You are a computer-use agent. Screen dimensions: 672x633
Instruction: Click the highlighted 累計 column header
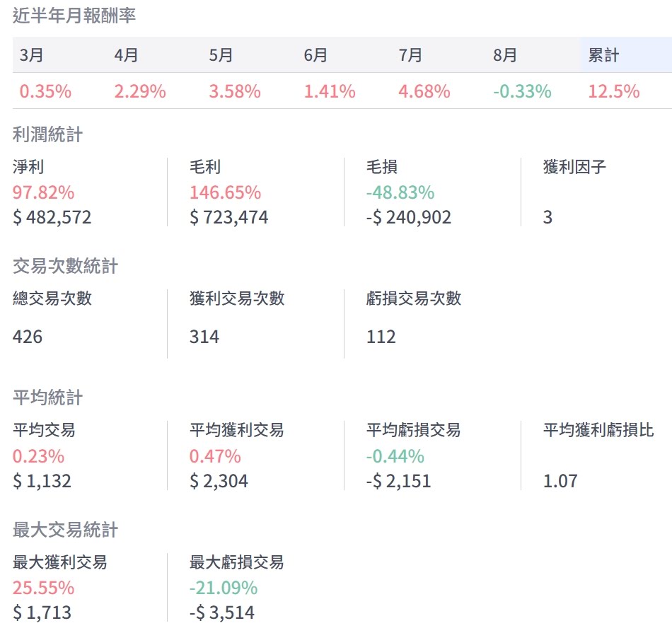(x=603, y=55)
